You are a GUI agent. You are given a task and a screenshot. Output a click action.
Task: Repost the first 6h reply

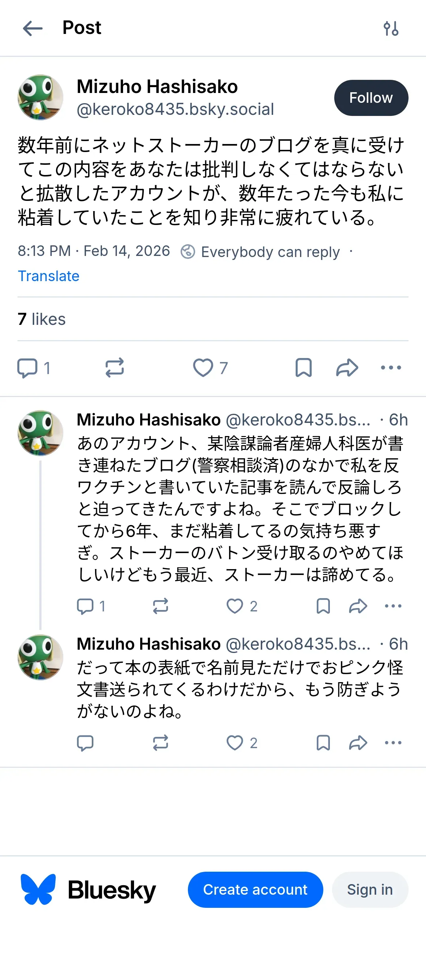tap(160, 606)
